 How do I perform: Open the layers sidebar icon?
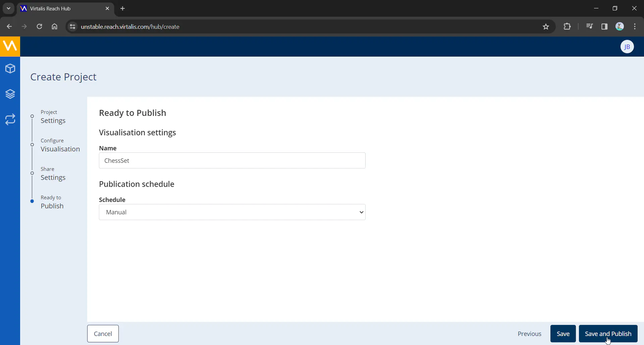tap(10, 94)
